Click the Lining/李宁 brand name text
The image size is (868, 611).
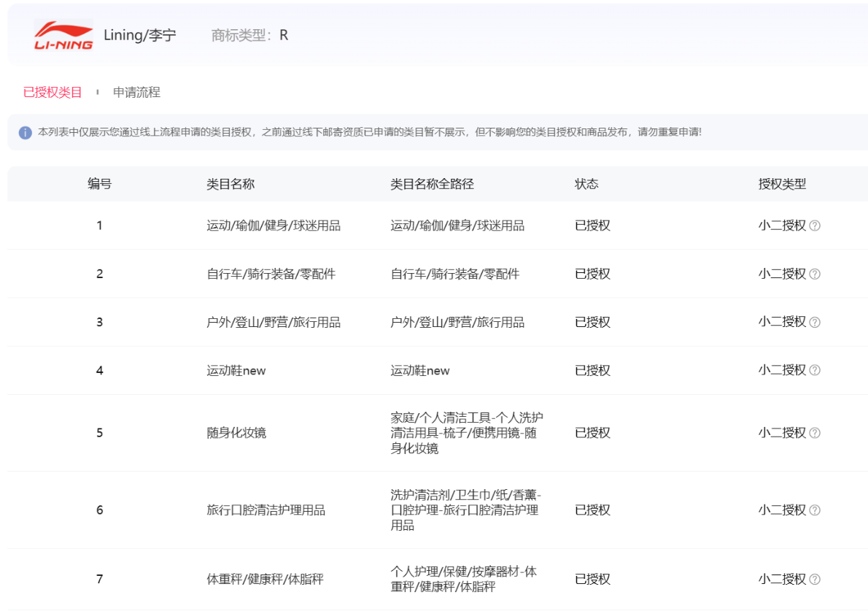tap(140, 35)
